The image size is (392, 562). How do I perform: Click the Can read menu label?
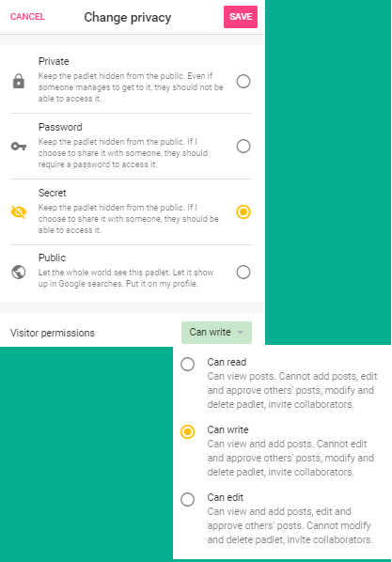point(227,362)
